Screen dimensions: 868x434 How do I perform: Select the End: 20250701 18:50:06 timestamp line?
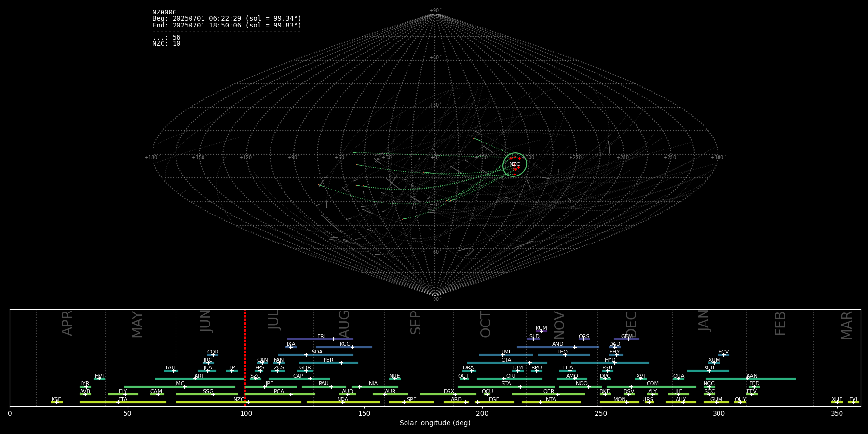click(227, 25)
